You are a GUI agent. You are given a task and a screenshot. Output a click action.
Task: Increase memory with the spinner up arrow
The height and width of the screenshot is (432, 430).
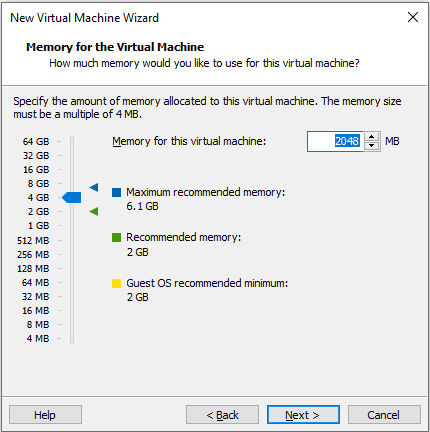coord(371,137)
